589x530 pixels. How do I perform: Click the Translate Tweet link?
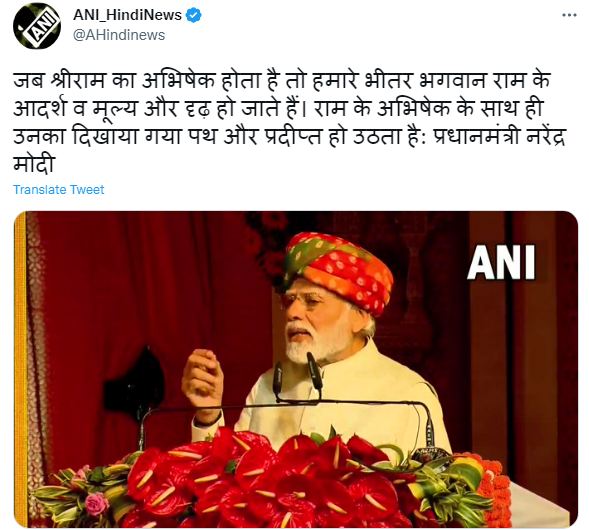59,189
